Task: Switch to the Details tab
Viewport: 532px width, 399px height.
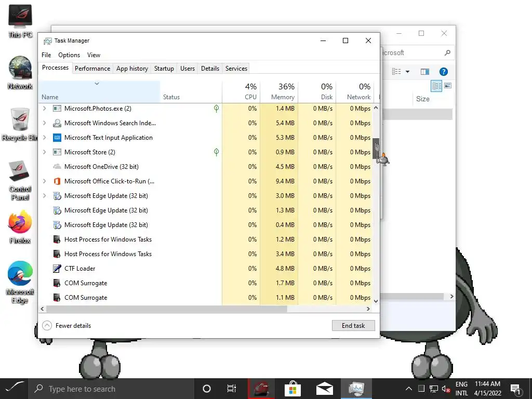Action: 210,69
